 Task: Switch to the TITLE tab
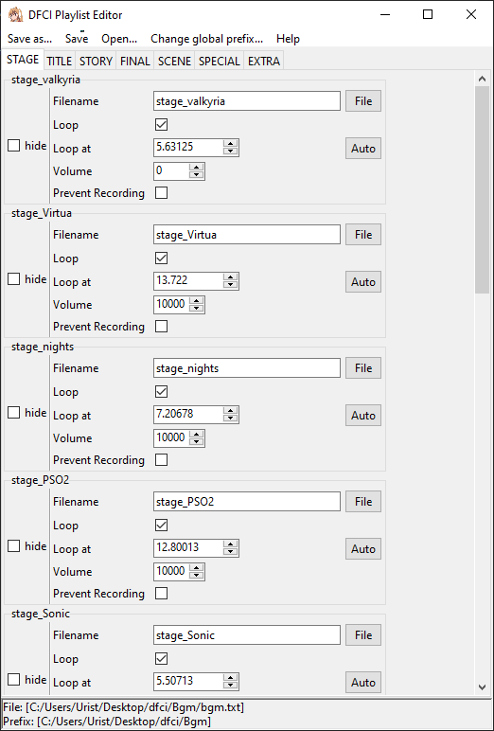[x=59, y=61]
